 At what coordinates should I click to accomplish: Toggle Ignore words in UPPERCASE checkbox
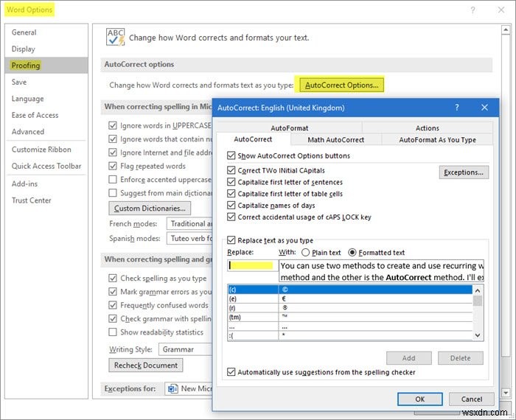point(113,126)
